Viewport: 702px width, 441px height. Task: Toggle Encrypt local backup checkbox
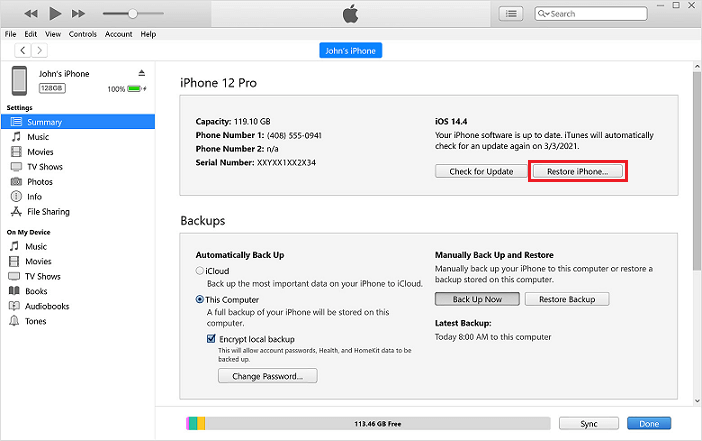pyautogui.click(x=211, y=339)
